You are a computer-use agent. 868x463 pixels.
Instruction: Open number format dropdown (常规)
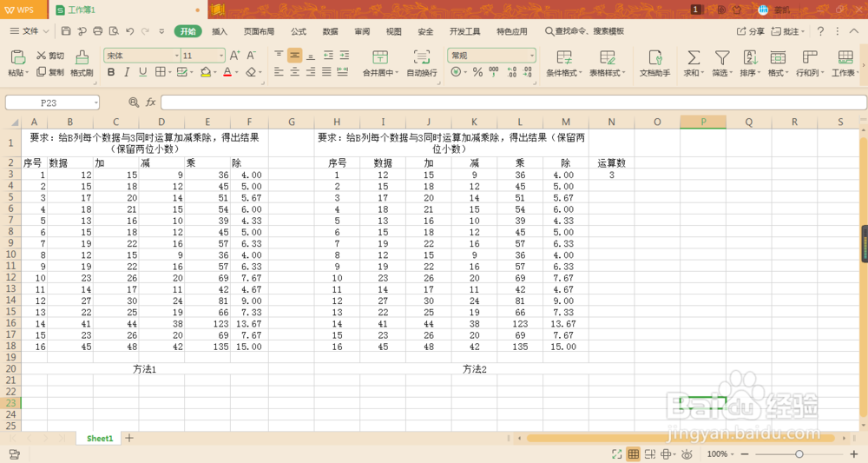(532, 56)
